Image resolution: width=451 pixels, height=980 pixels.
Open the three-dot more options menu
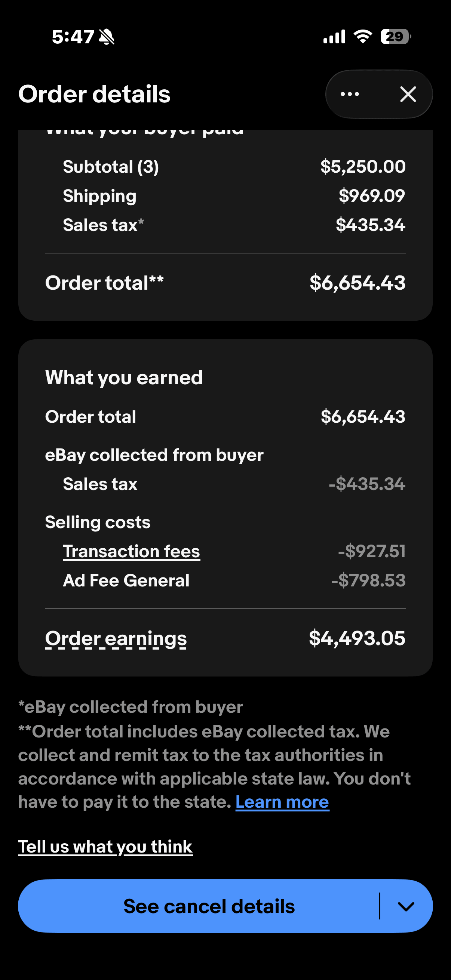click(x=350, y=94)
